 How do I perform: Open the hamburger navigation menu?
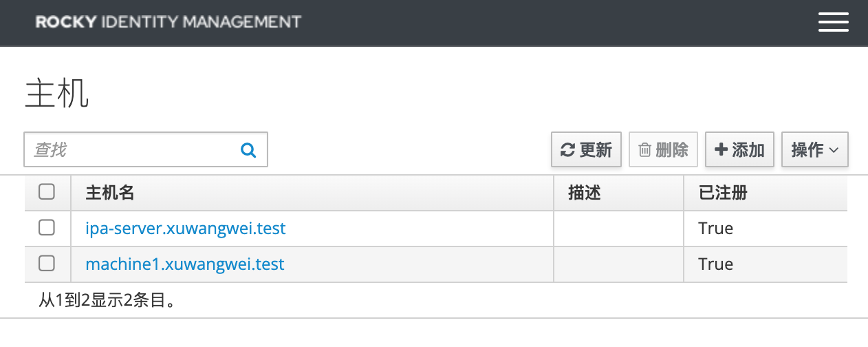pos(833,23)
